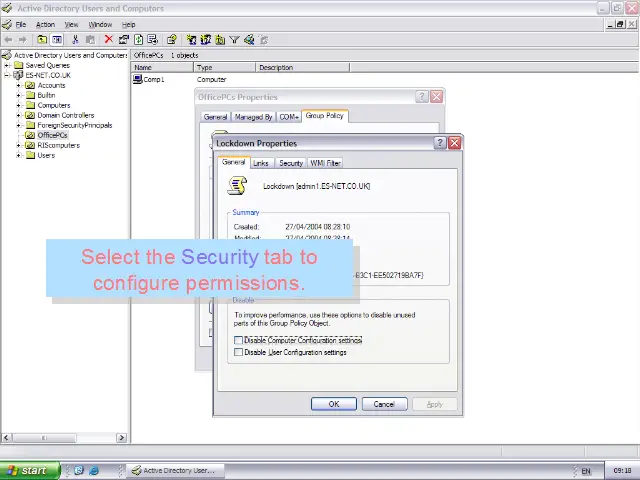Viewport: 640px width, 480px height.
Task: Click OK in Lockdown Properties
Action: click(x=334, y=404)
